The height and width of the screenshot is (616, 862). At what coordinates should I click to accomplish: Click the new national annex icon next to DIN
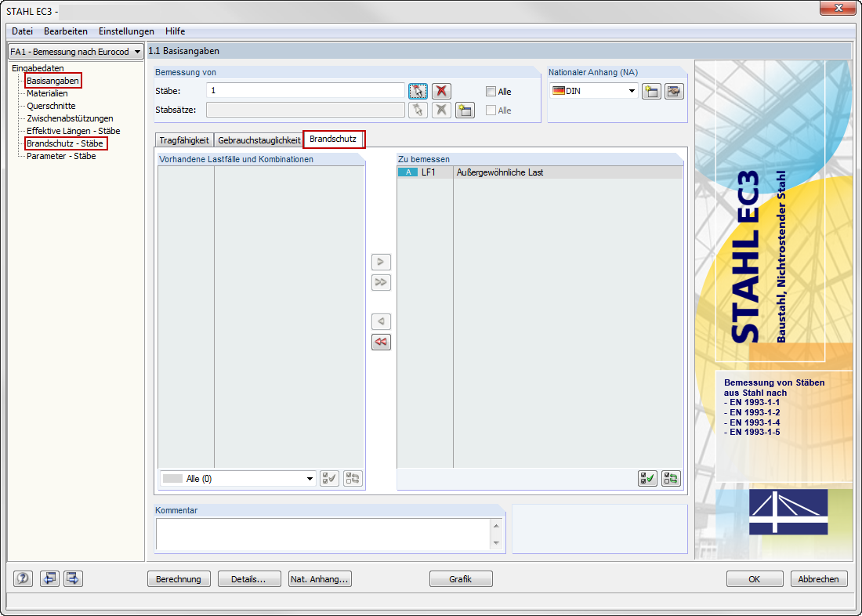(651, 91)
